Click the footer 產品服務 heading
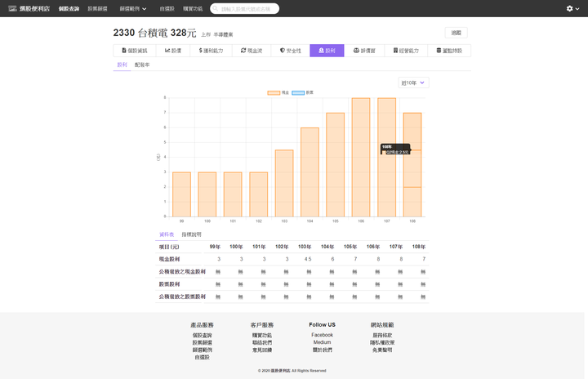The height and width of the screenshot is (379, 588). point(203,325)
